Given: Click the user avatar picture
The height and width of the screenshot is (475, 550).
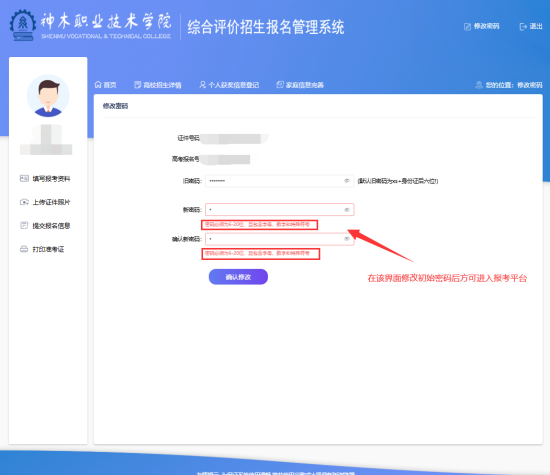Looking at the screenshot, I should (48, 96).
